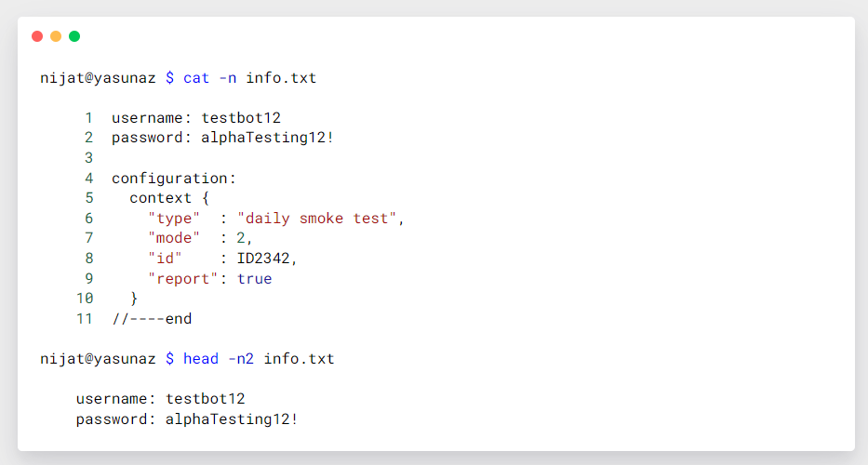
Task: Click the 'true' value of report
Action: point(254,278)
